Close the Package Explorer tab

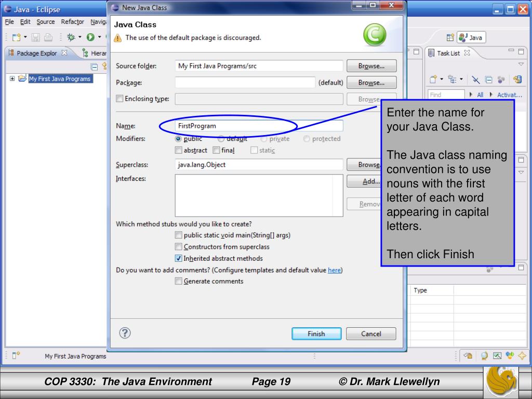point(64,52)
